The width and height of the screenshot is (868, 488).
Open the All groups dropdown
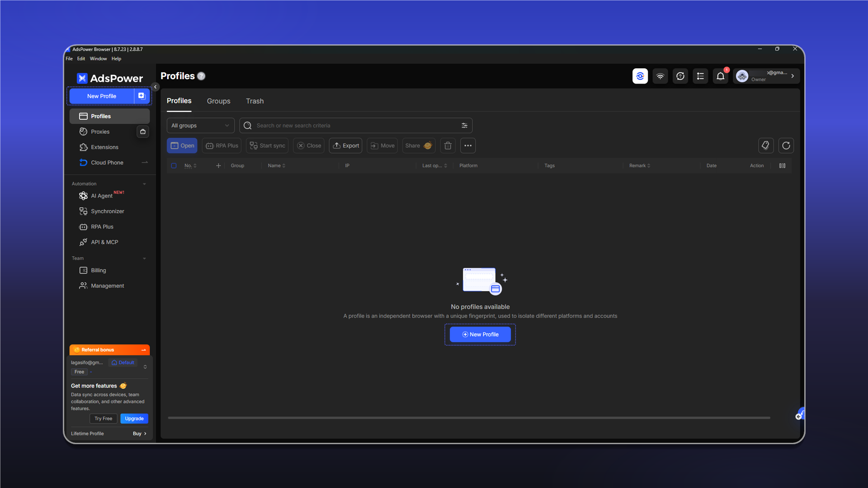200,126
